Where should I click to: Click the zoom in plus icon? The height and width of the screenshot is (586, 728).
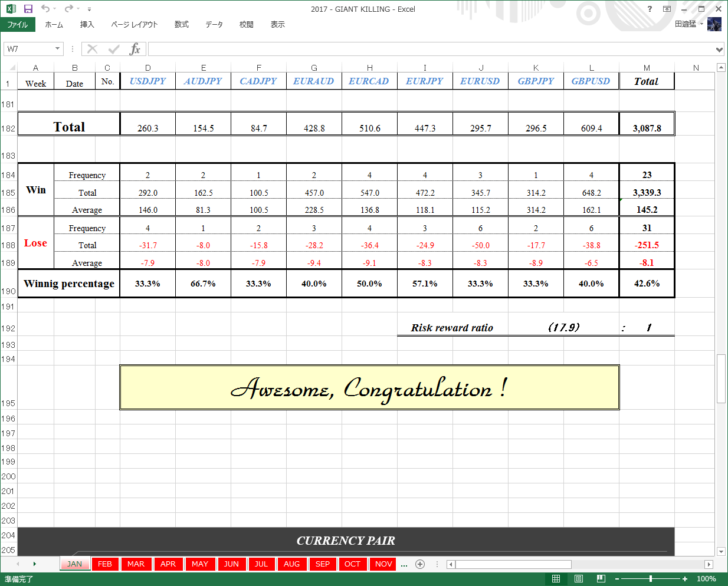pyautogui.click(x=685, y=579)
